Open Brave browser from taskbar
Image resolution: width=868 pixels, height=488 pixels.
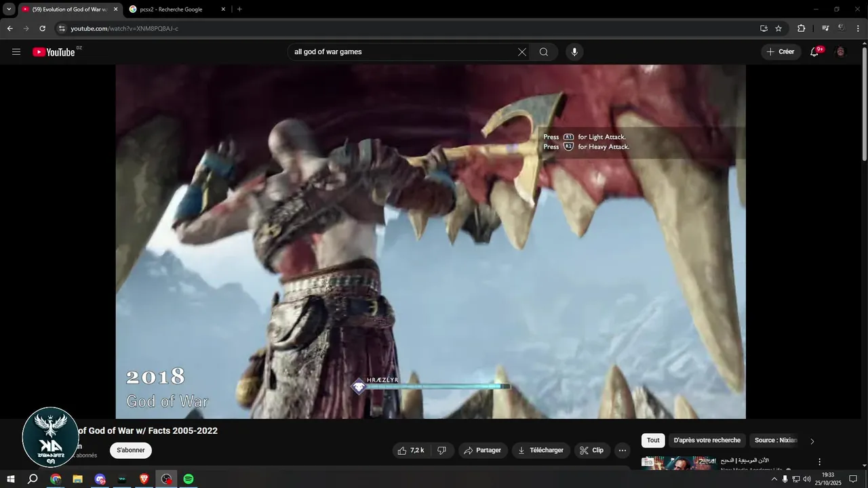144,479
